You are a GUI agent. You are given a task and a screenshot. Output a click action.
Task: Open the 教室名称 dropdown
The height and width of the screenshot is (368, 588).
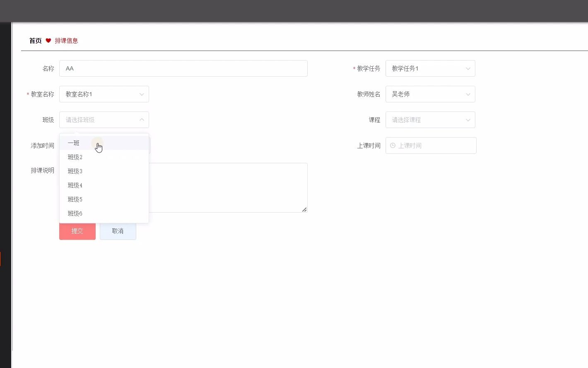(104, 94)
